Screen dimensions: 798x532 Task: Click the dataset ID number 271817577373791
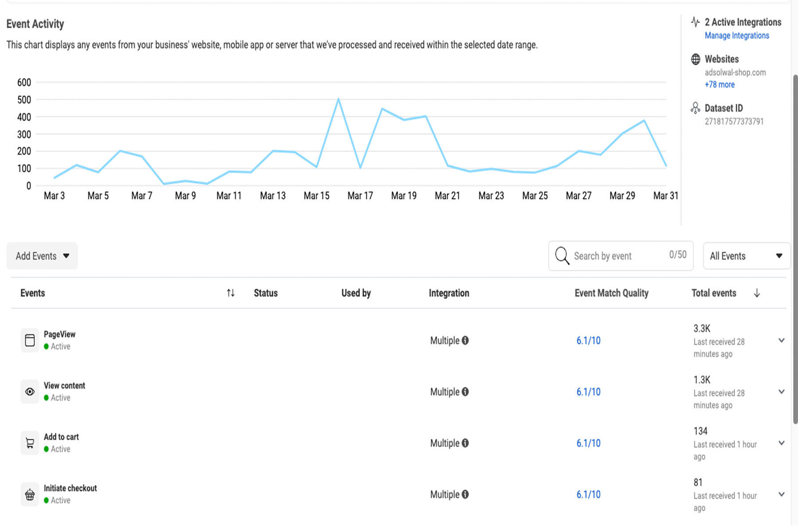point(734,121)
